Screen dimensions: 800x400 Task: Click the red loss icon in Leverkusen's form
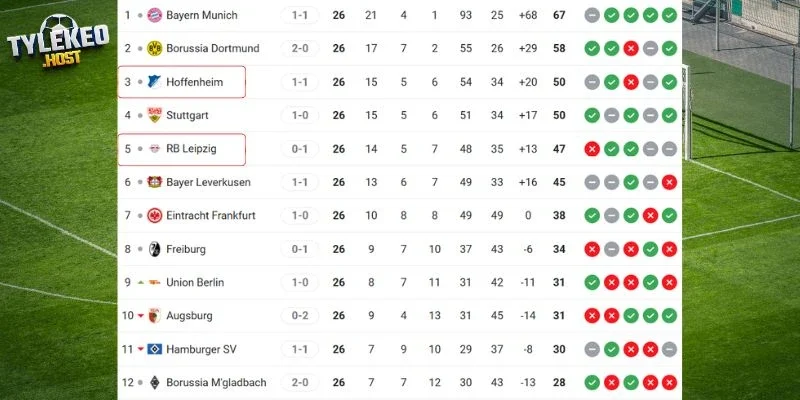tap(668, 182)
